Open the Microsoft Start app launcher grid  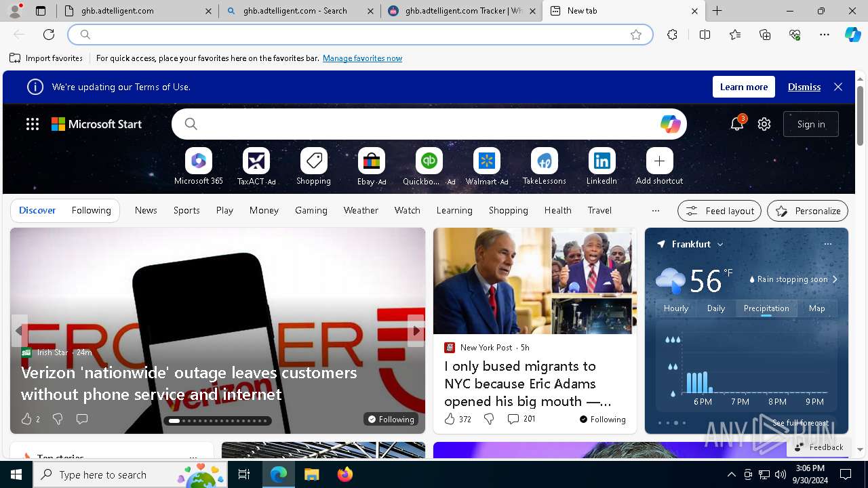coord(33,124)
